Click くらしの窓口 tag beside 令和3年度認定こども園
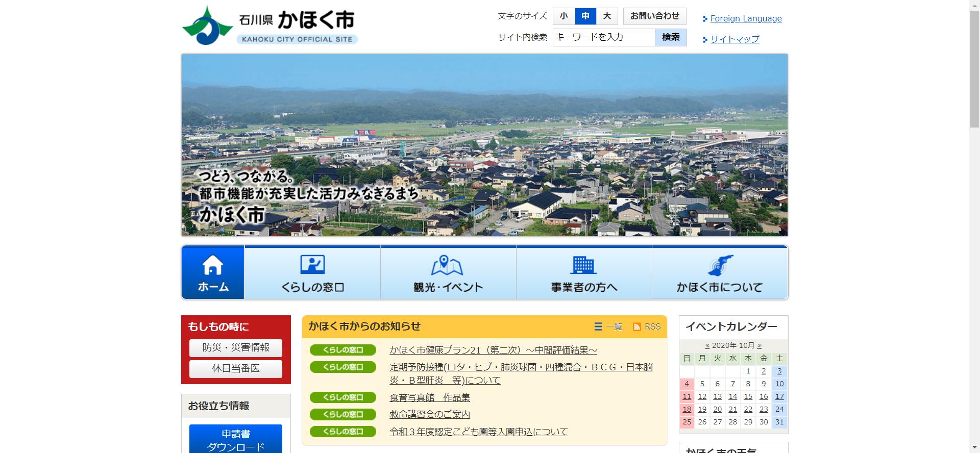This screenshot has width=980, height=453. 343,432
